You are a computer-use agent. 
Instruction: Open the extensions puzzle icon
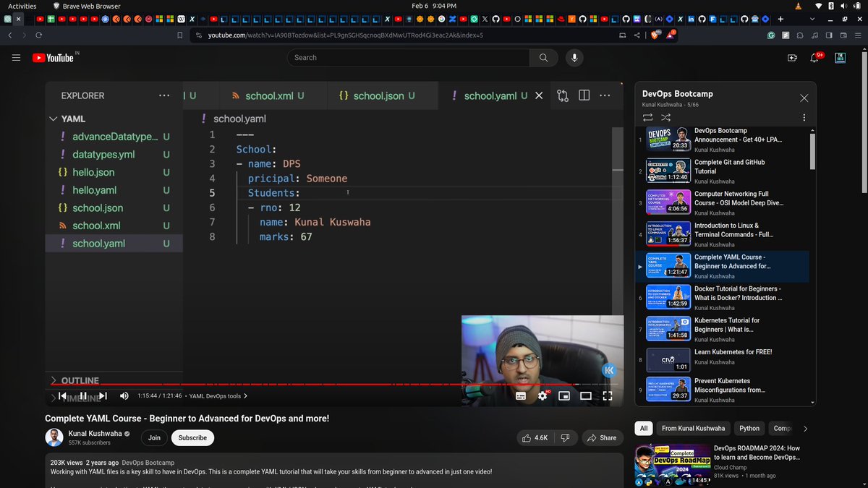[801, 35]
